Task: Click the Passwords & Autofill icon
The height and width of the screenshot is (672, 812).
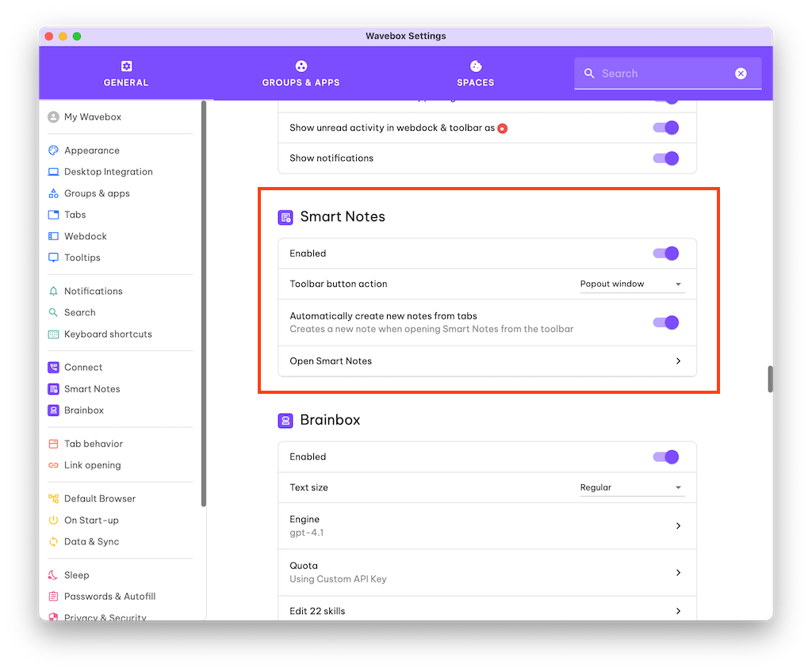Action: click(x=53, y=597)
